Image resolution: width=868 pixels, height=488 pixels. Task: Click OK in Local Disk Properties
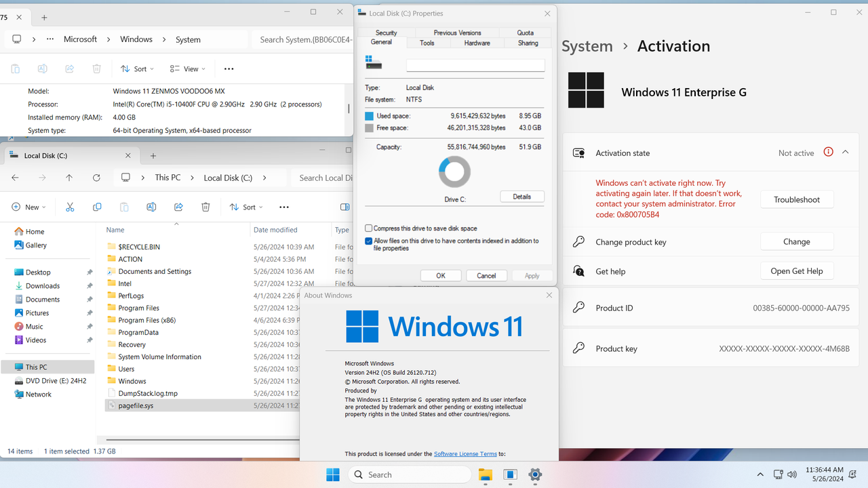click(441, 276)
